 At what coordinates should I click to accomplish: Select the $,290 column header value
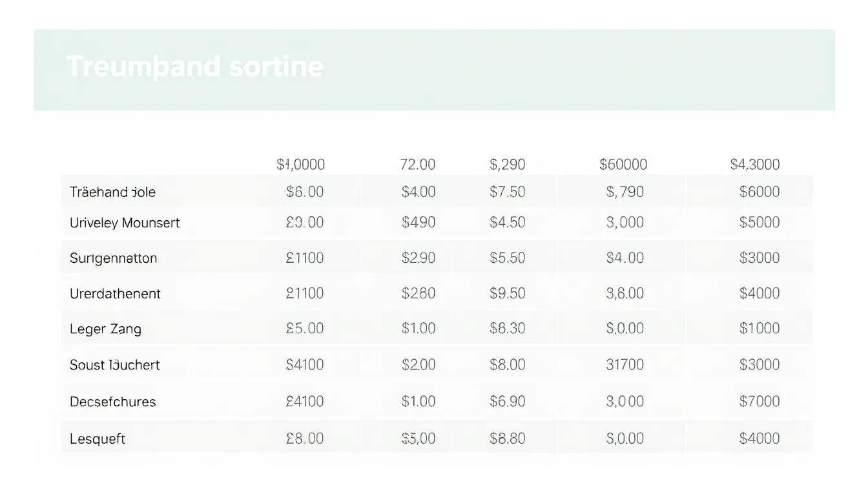click(x=508, y=164)
